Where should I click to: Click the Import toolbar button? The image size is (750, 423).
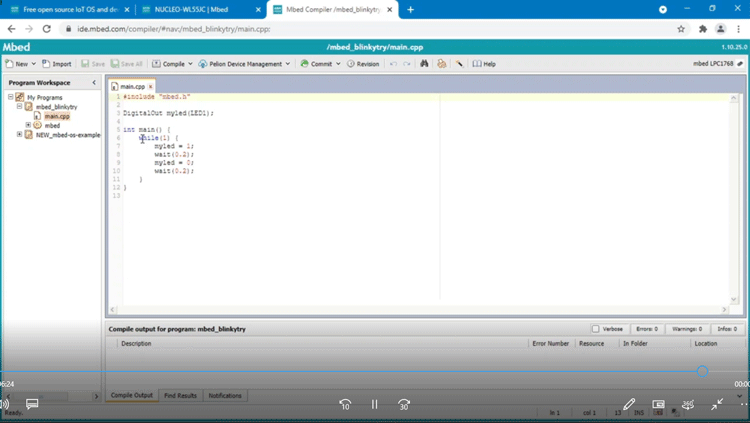coord(56,64)
